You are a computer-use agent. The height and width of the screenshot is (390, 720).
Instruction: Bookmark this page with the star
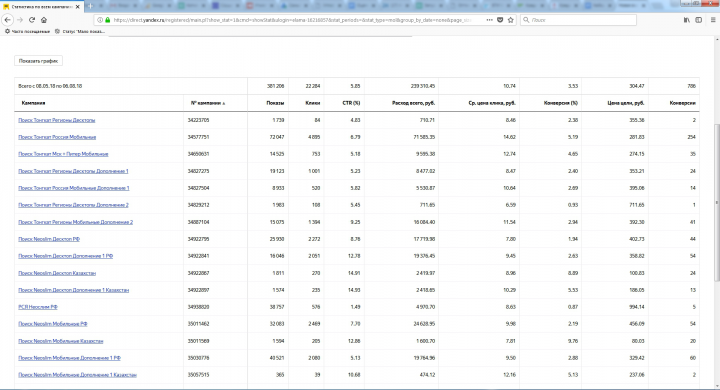[511, 20]
